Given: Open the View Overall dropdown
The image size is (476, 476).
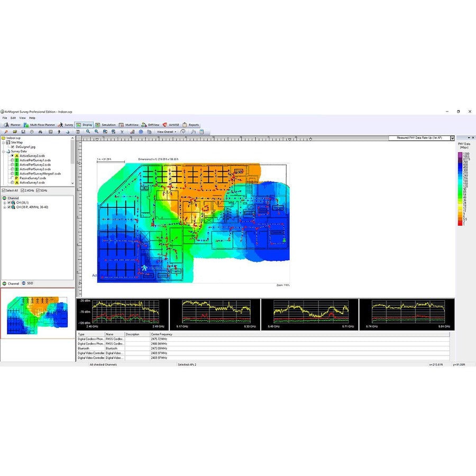Looking at the screenshot, I should pos(167,131).
